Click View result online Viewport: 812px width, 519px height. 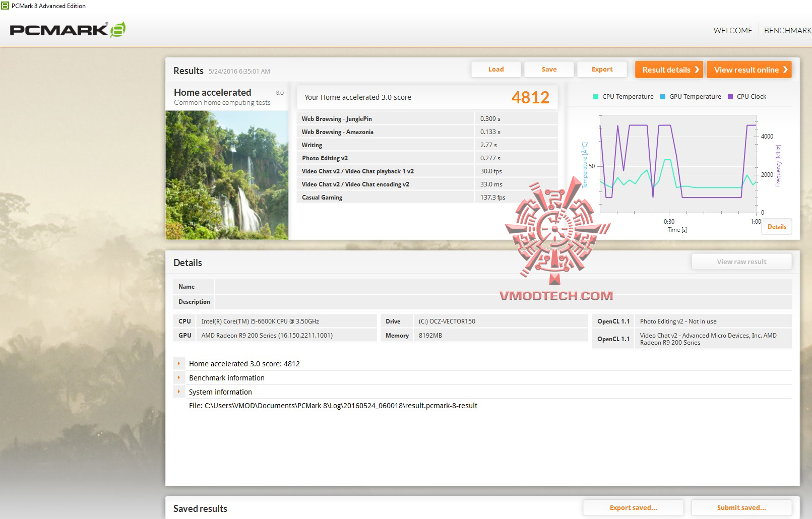[x=749, y=70]
